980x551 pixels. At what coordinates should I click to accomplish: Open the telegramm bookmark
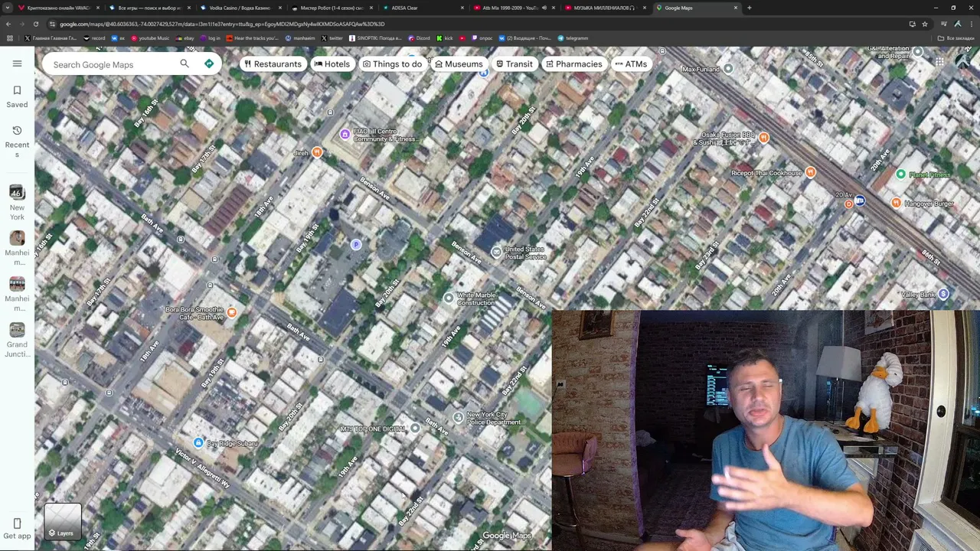tap(574, 38)
